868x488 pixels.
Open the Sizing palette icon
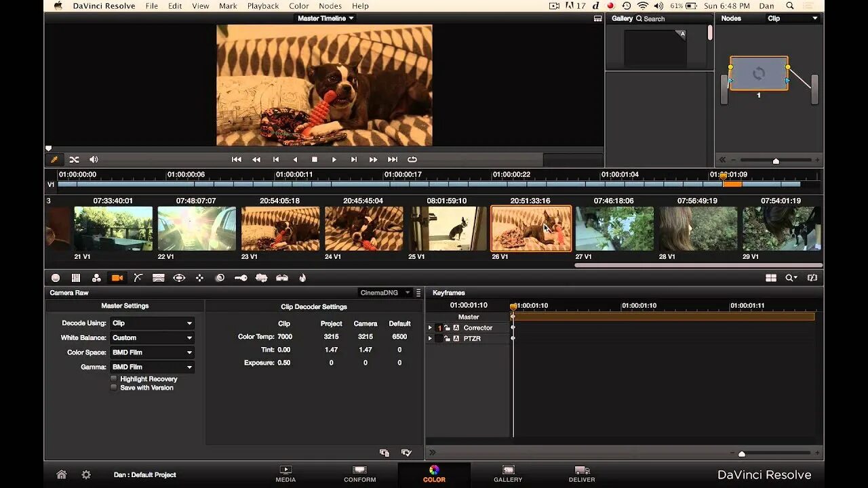pyautogui.click(x=261, y=278)
